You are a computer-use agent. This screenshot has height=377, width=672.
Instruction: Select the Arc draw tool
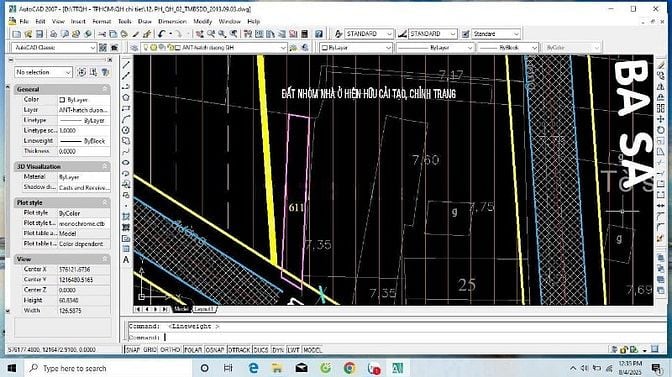pos(126,119)
